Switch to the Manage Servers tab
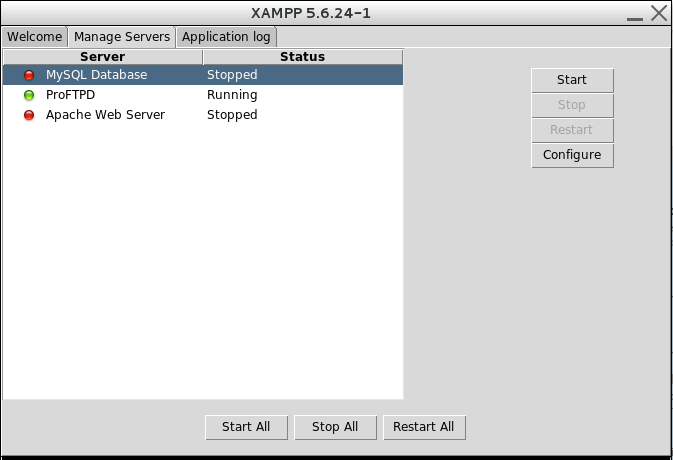 point(122,37)
